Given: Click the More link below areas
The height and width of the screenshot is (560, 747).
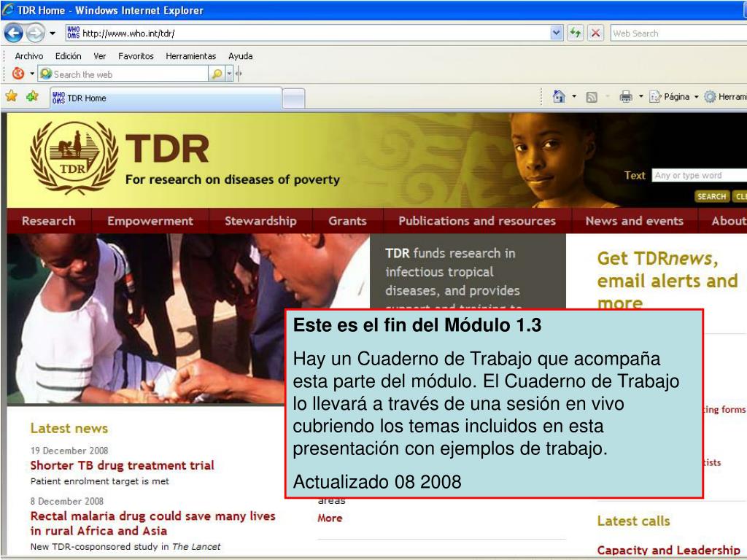Looking at the screenshot, I should tap(330, 518).
